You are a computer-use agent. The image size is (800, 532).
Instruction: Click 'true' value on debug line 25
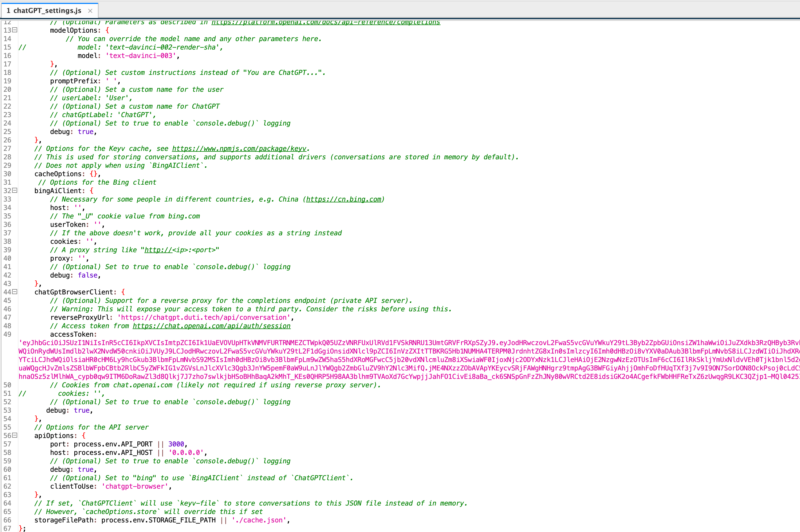click(86, 132)
